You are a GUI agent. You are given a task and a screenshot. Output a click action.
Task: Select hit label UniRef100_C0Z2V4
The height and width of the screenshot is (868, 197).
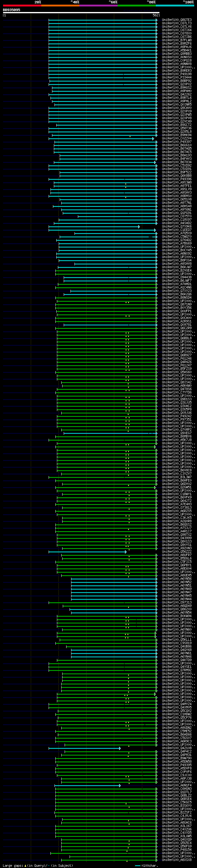pos(177,139)
